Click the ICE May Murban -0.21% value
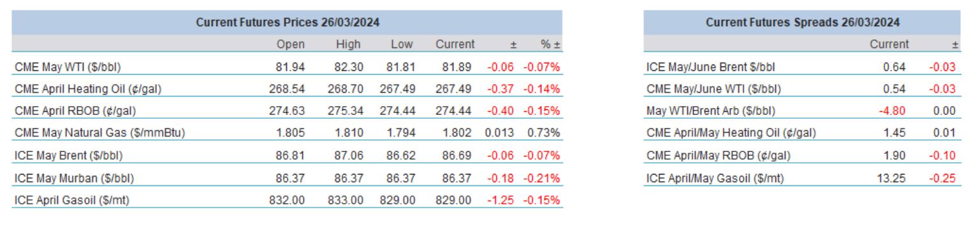Image resolution: width=980 pixels, height=230 pixels. (x=542, y=178)
